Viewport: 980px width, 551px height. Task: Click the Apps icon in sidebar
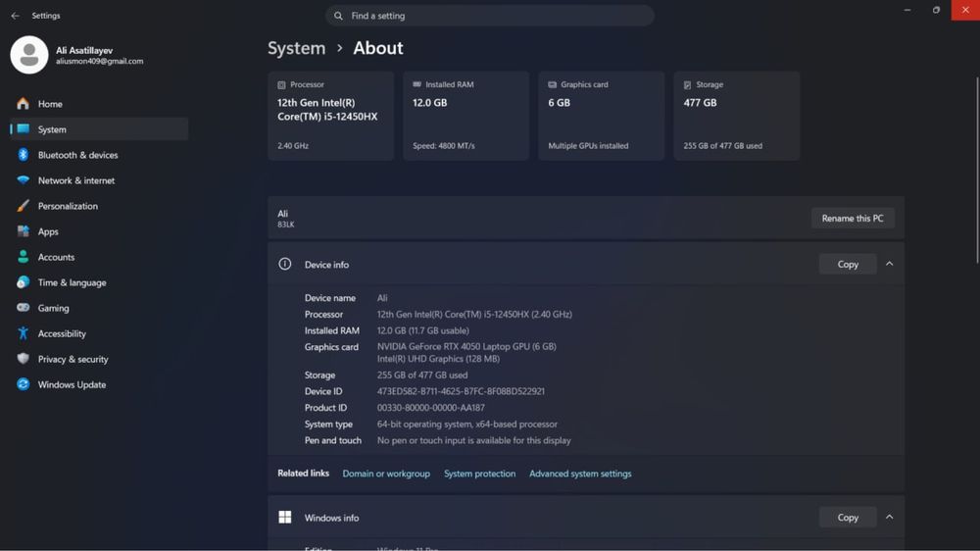pos(24,231)
